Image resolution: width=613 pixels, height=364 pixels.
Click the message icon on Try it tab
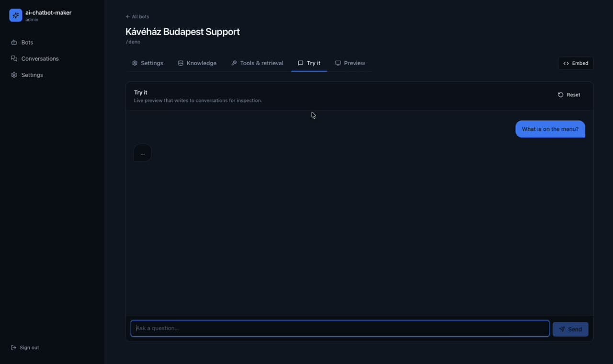point(301,63)
